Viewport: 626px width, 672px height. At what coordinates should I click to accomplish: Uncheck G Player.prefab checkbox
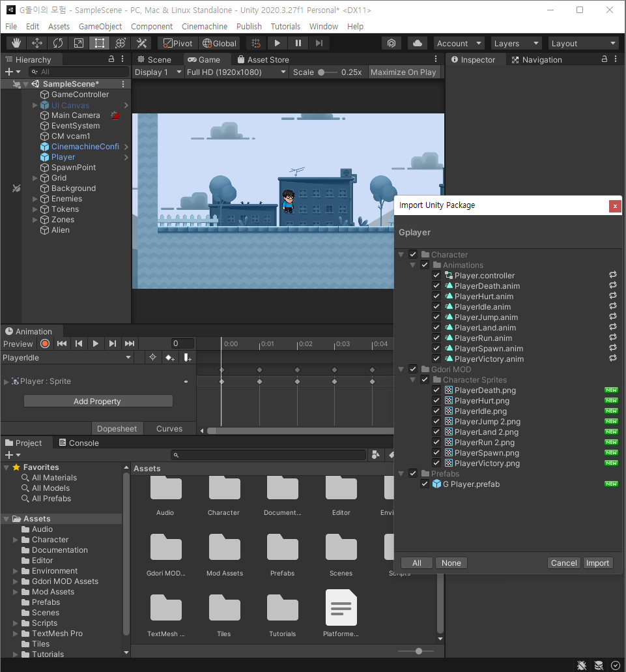(x=425, y=484)
